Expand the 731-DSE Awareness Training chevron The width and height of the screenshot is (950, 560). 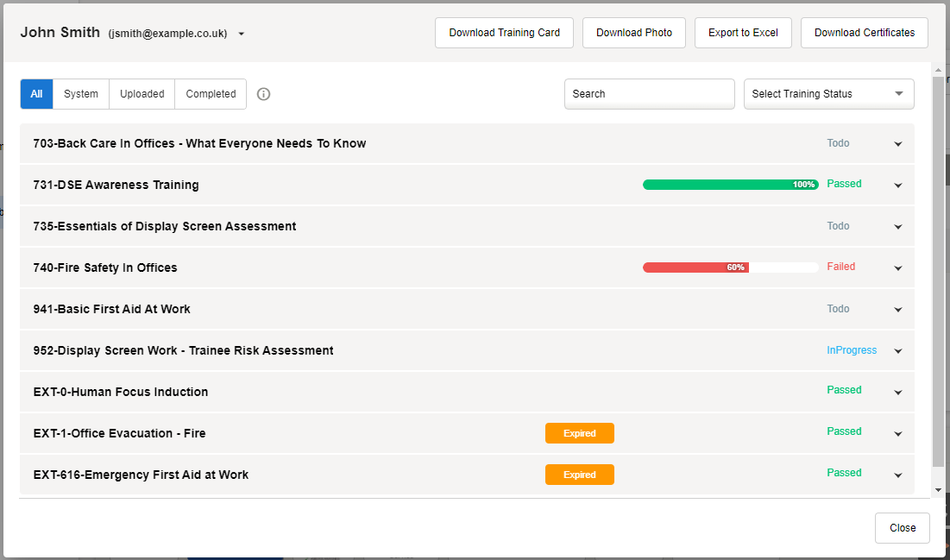[x=897, y=186]
